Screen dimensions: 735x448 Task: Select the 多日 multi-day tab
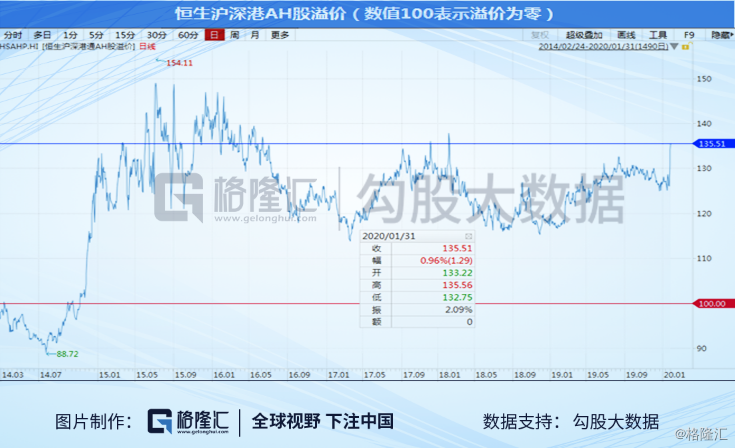[42, 35]
